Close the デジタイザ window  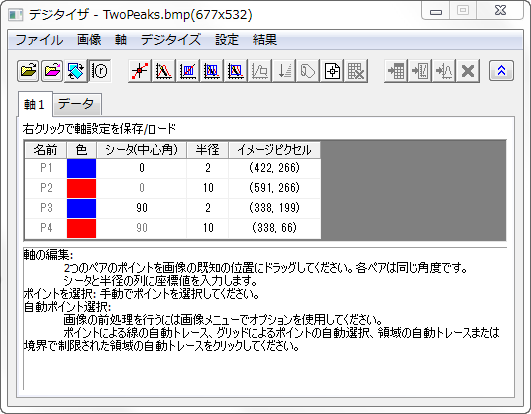tap(500, 11)
